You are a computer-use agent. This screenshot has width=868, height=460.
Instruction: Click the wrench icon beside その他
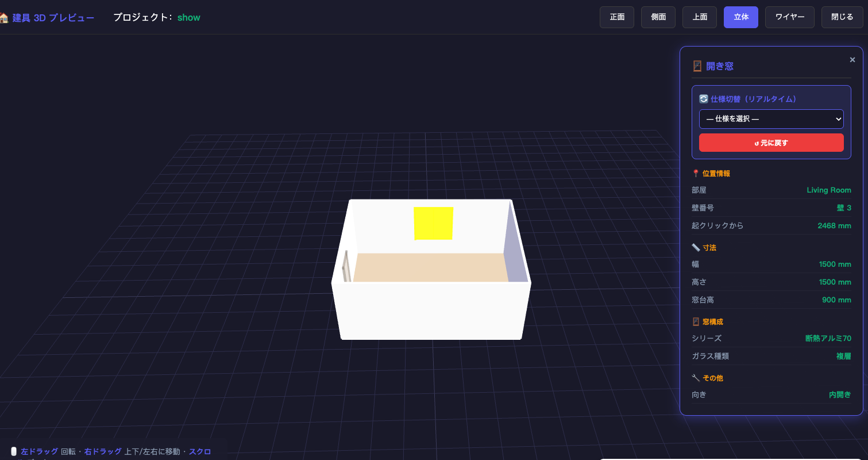[696, 378]
